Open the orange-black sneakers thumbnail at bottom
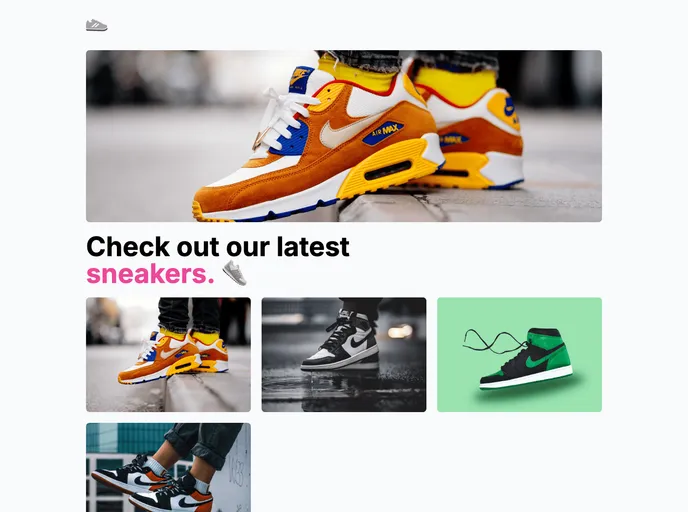The image size is (688, 512). [168, 467]
